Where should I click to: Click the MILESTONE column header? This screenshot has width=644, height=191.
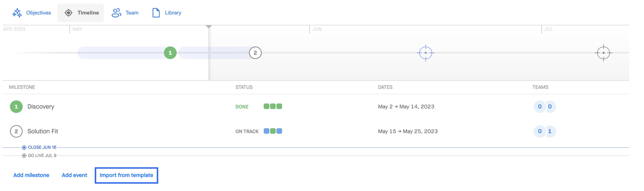[22, 87]
